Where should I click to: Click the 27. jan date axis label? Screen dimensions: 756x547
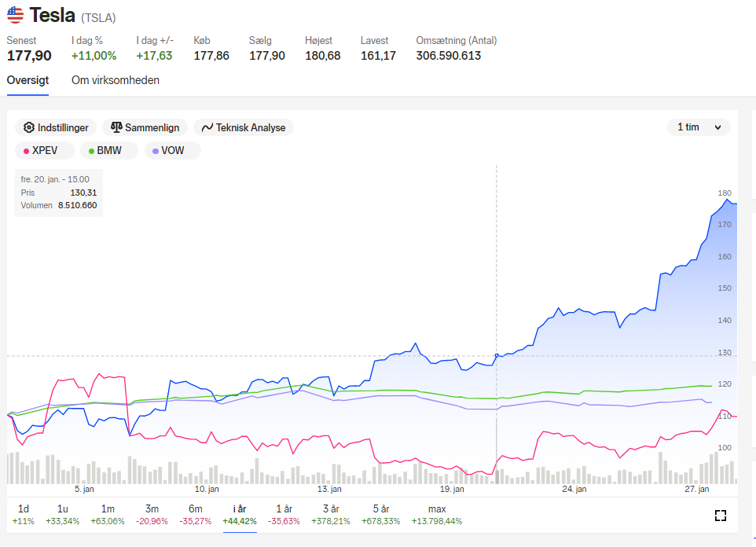click(x=697, y=489)
